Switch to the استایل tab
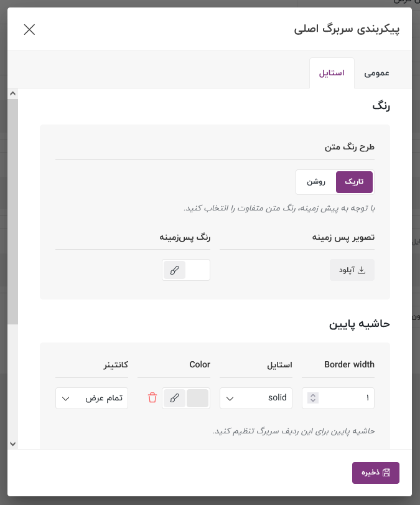The width and height of the screenshot is (420, 505). 332,73
